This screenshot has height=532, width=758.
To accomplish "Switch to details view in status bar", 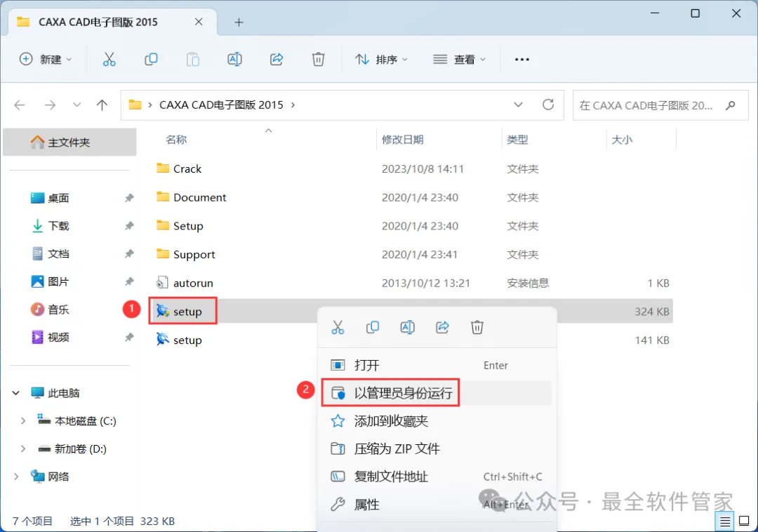I will coord(724,521).
